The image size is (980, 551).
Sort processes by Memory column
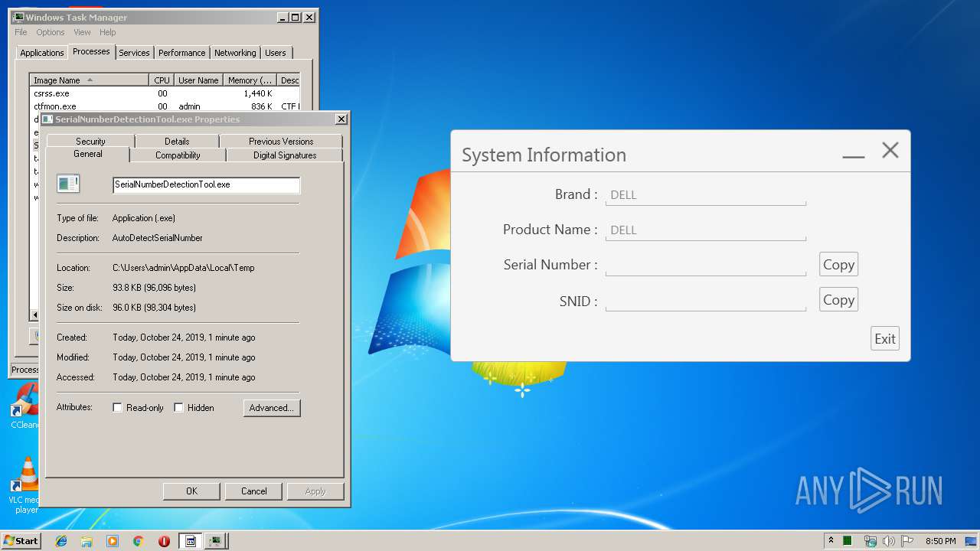point(250,80)
